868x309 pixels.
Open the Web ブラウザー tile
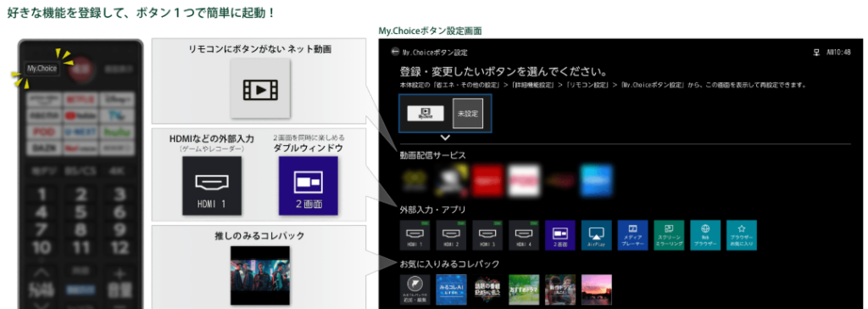[x=705, y=235]
